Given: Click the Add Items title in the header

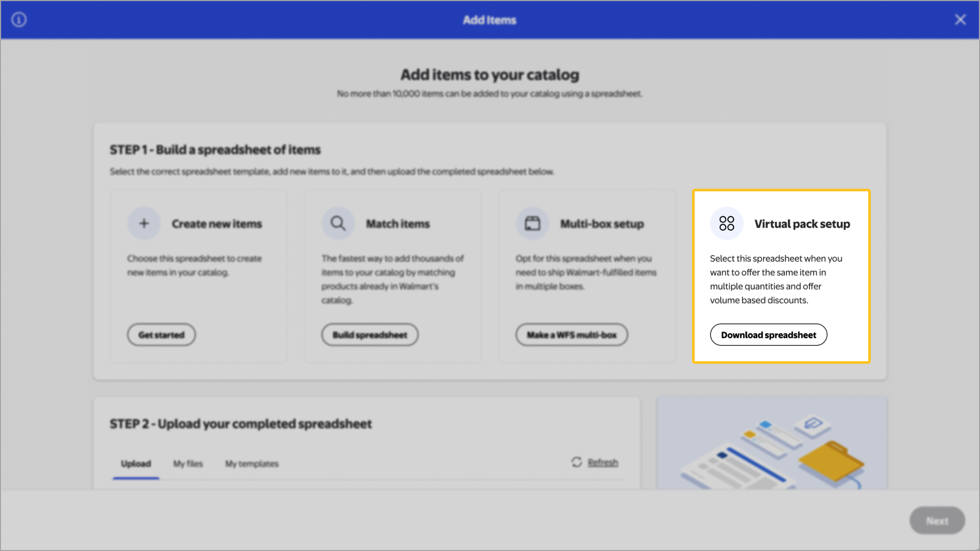Looking at the screenshot, I should click(489, 20).
